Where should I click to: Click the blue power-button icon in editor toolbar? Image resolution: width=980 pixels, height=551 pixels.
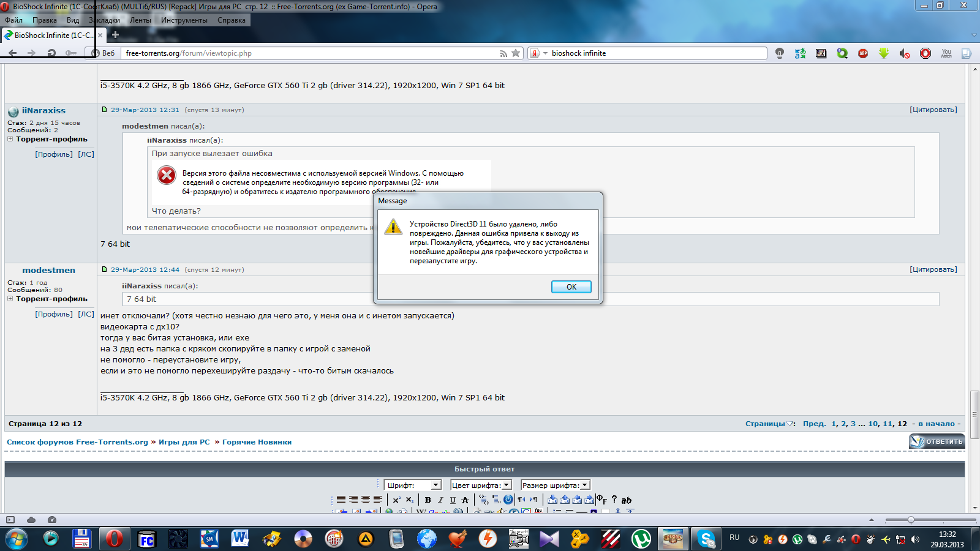508,500
